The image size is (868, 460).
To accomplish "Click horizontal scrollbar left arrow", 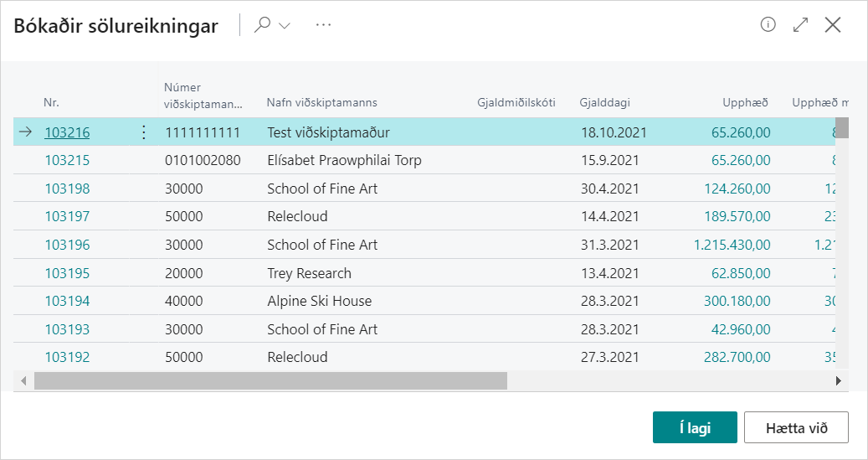I will pyautogui.click(x=23, y=380).
